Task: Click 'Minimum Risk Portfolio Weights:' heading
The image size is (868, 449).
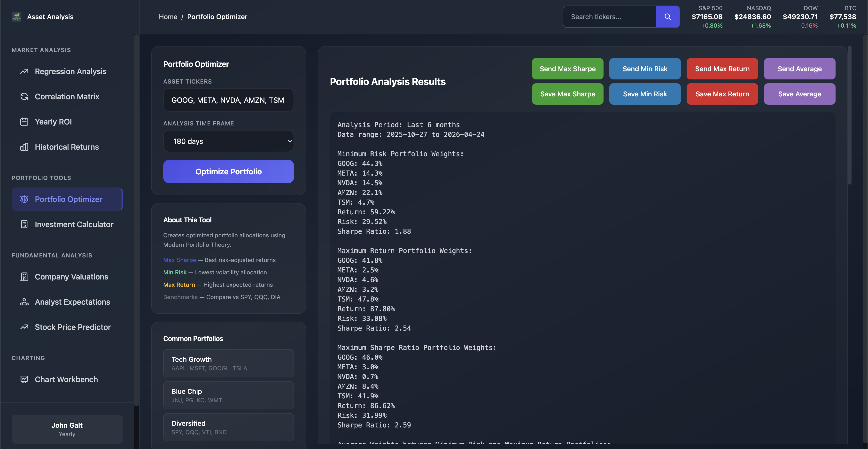Action: coord(400,154)
